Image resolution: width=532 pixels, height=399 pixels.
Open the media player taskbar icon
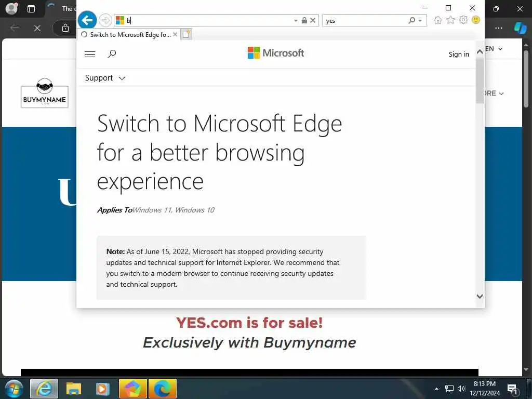[x=102, y=389]
